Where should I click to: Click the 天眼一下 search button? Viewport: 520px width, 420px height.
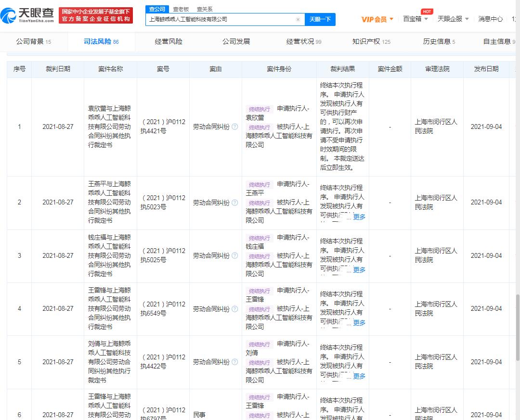click(x=320, y=20)
